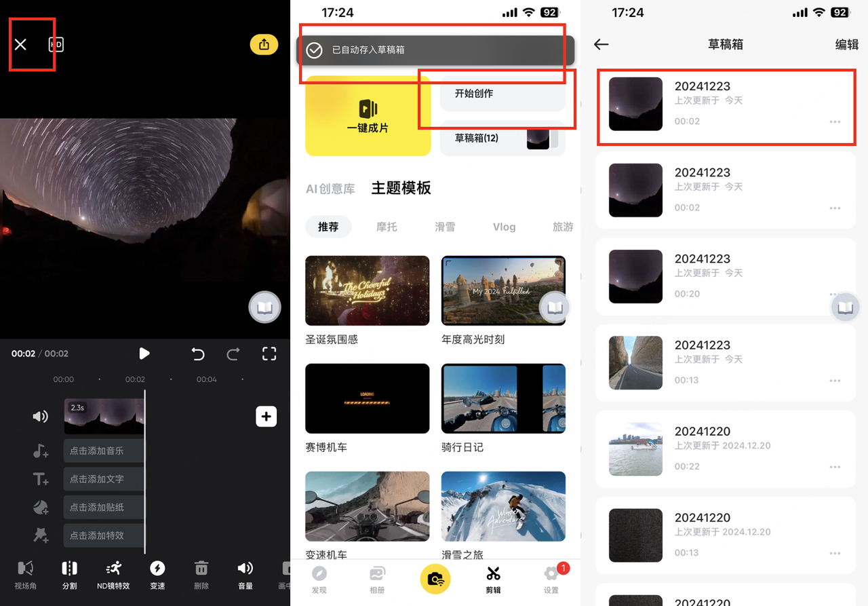Screen dimensions: 868x606
Task: Open the 20241220 draft lasting 00:22
Action: pyautogui.click(x=726, y=449)
